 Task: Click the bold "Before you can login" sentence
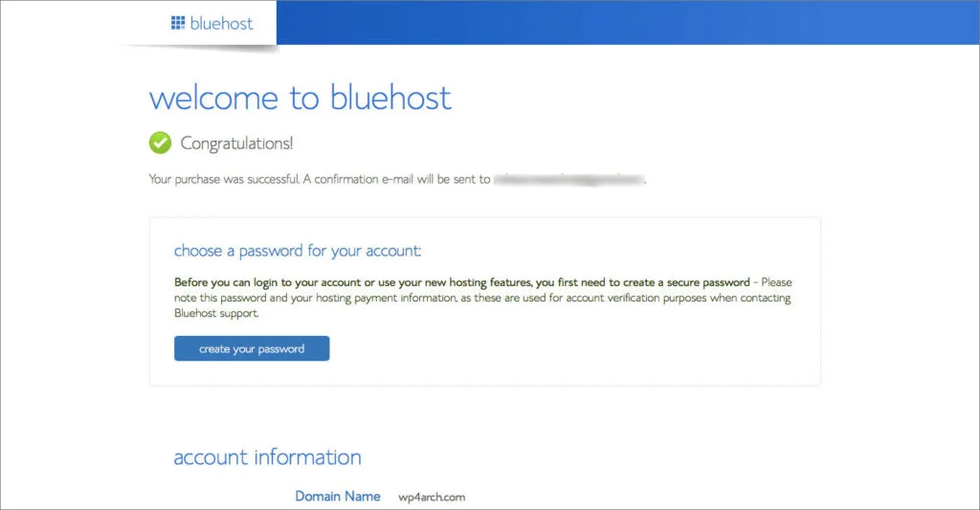pos(383,283)
